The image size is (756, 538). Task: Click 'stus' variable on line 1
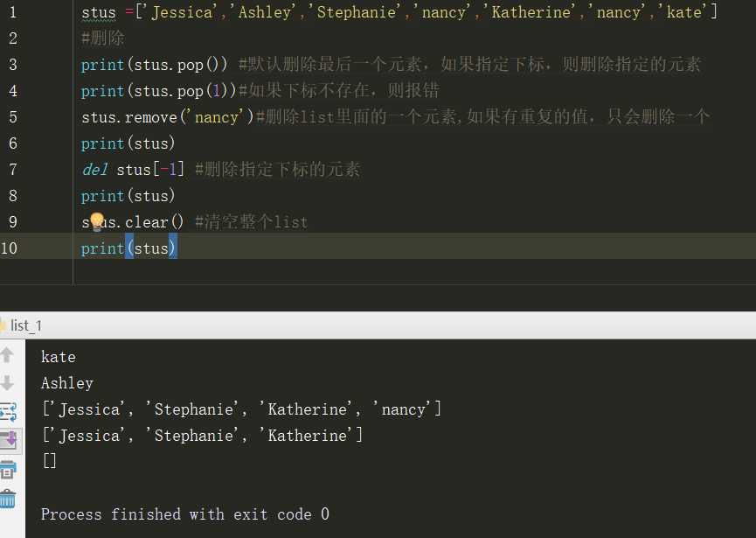[x=99, y=12]
